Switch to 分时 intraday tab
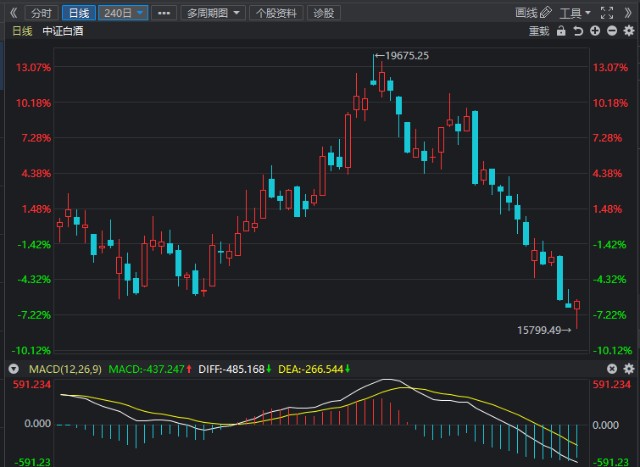 (x=40, y=13)
